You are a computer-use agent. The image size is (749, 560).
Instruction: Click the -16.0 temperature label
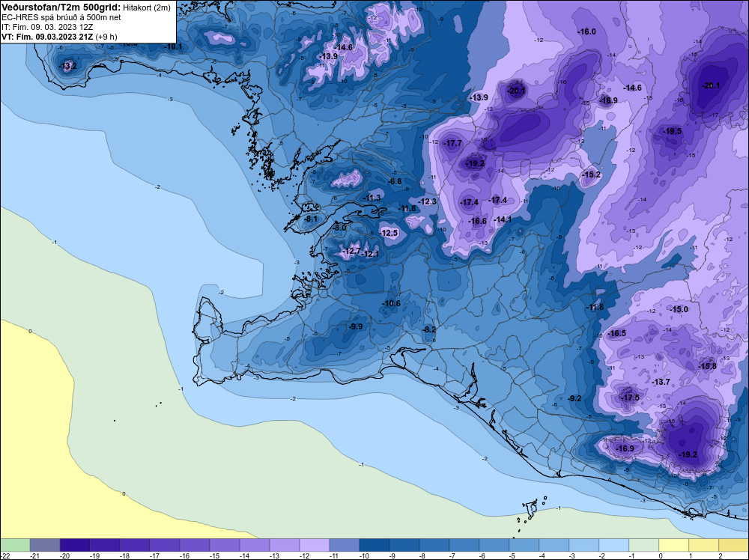pyautogui.click(x=587, y=31)
